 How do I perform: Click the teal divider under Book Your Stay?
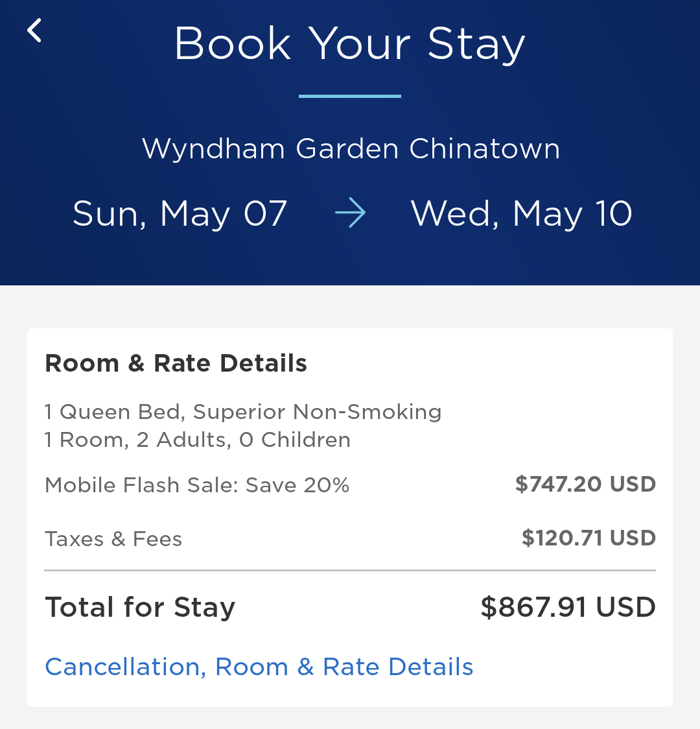(x=349, y=96)
